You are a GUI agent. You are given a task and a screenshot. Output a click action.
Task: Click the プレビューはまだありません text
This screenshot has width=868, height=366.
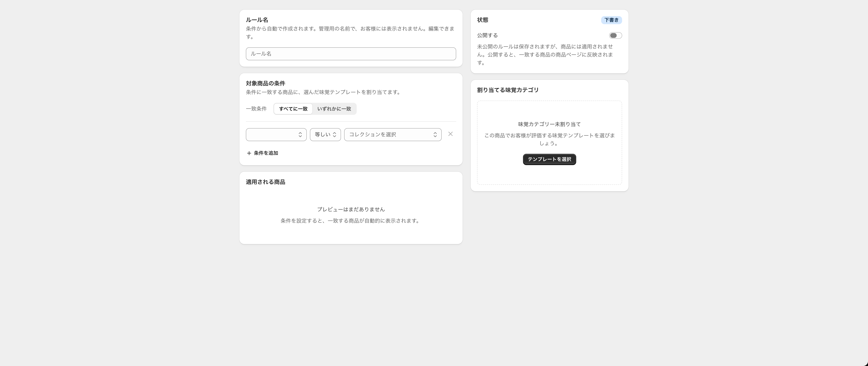(351, 209)
